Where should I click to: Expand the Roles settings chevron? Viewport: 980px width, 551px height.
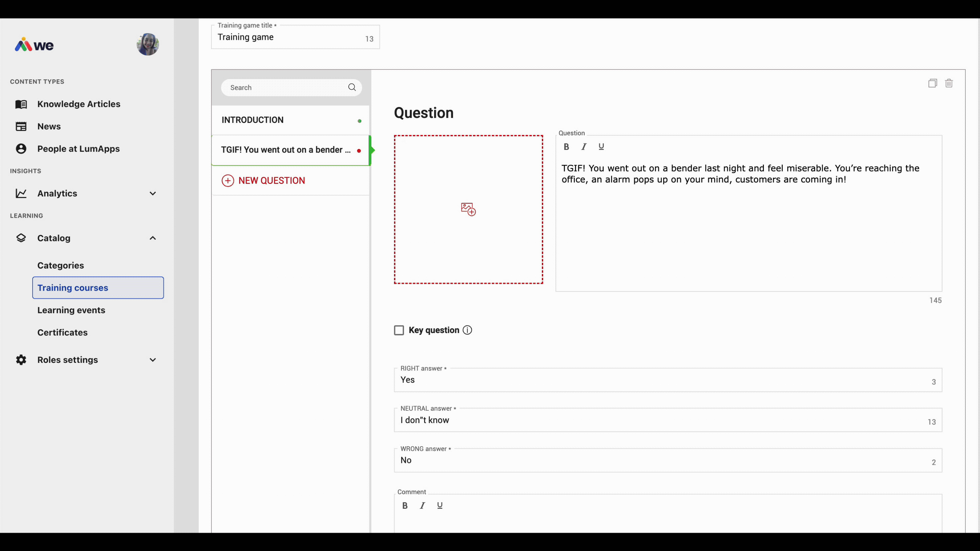click(153, 360)
